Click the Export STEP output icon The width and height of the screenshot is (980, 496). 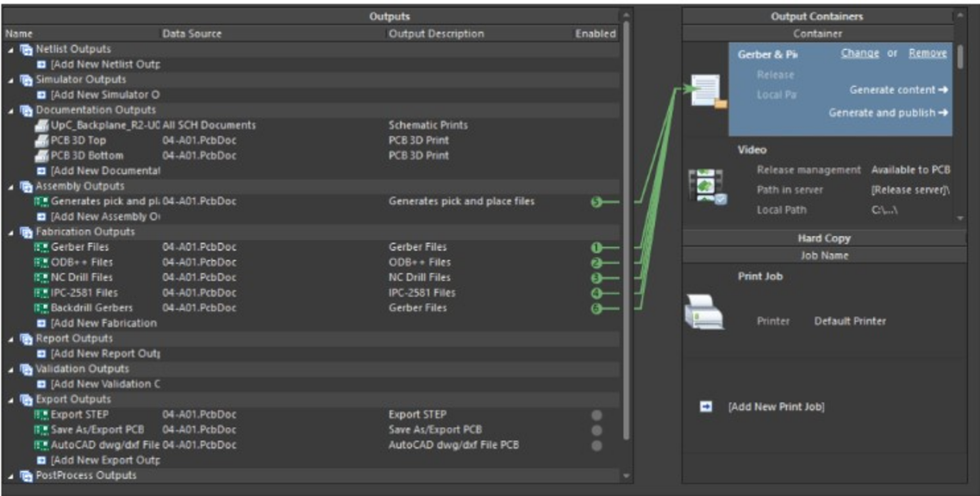41,414
